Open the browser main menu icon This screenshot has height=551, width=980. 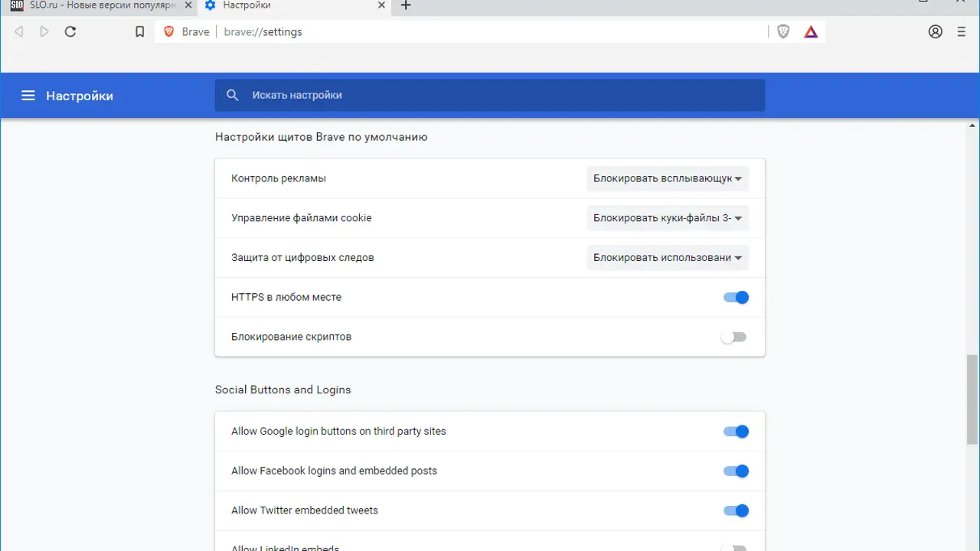click(x=962, y=32)
